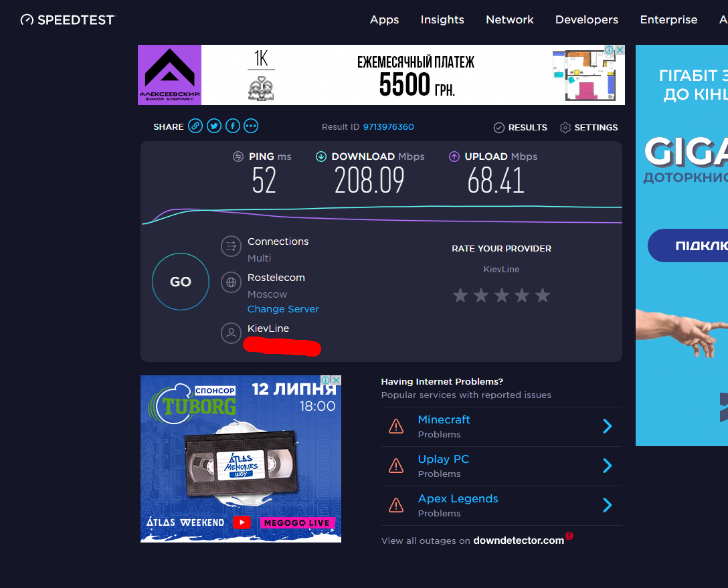The height and width of the screenshot is (588, 728).
Task: Close the top banner ad
Action: click(620, 50)
